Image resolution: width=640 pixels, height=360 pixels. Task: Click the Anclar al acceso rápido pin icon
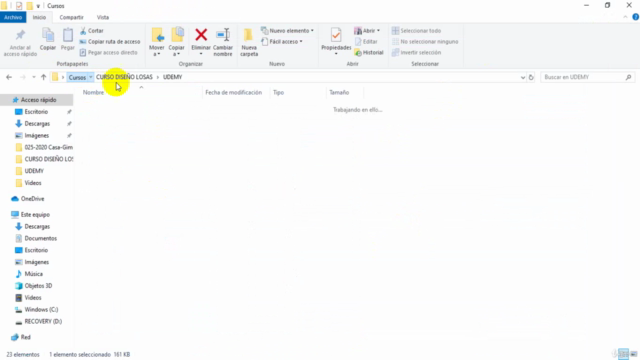pos(20,35)
